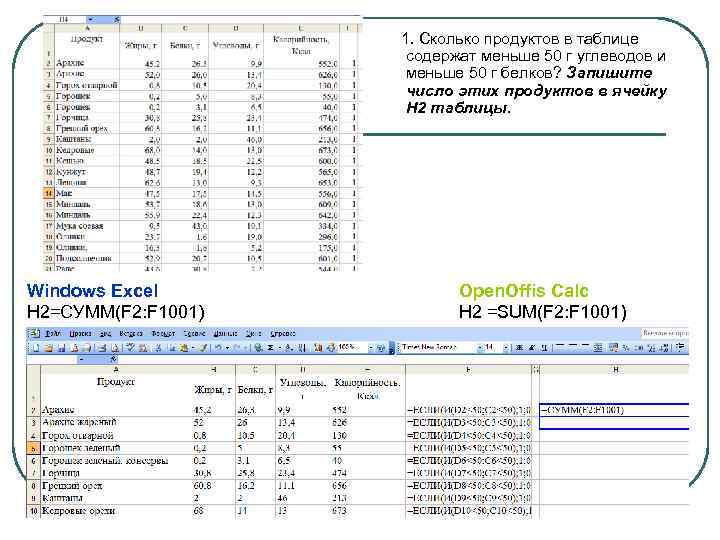Image resolution: width=720 pixels, height=540 pixels.
Task: Open the Times New Roman font dropdown
Action: point(479,348)
